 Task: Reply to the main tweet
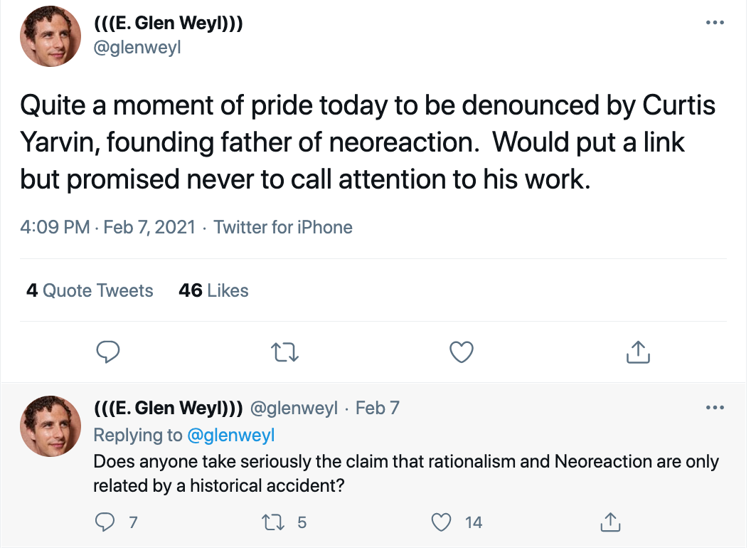pos(107,352)
